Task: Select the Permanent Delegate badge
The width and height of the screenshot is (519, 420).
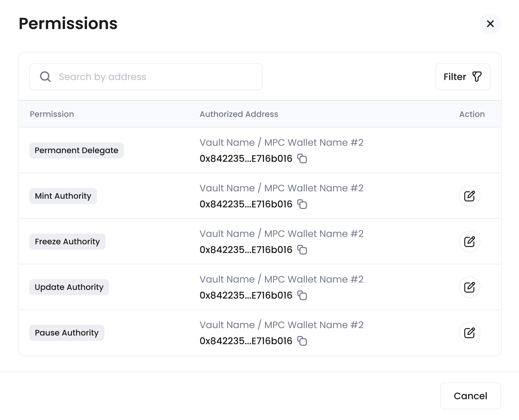Action: point(76,150)
